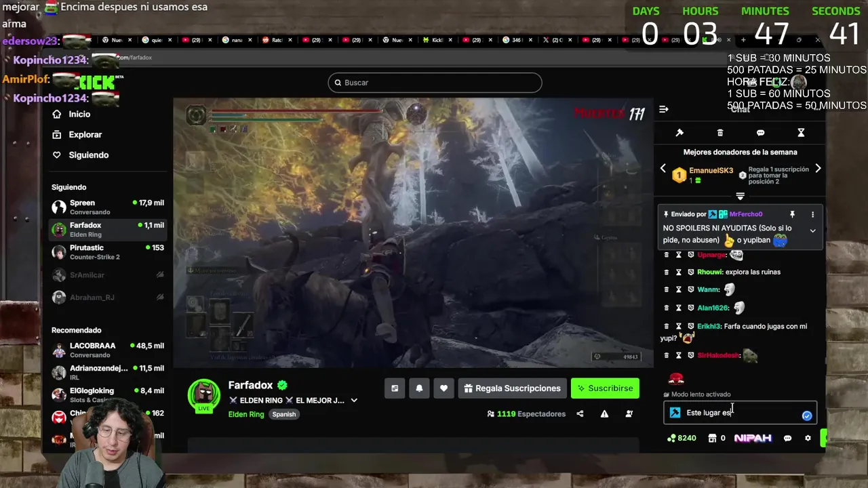Image resolution: width=868 pixels, height=488 pixels.
Task: Click Farfadox channel avatar with LIVE badge
Action: [x=203, y=394]
